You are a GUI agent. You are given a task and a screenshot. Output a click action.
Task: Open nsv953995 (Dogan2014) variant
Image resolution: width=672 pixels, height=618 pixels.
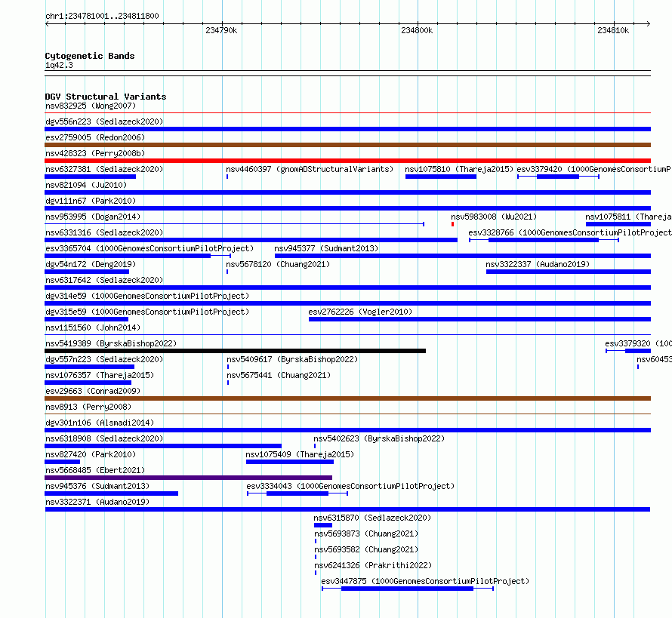point(234,224)
